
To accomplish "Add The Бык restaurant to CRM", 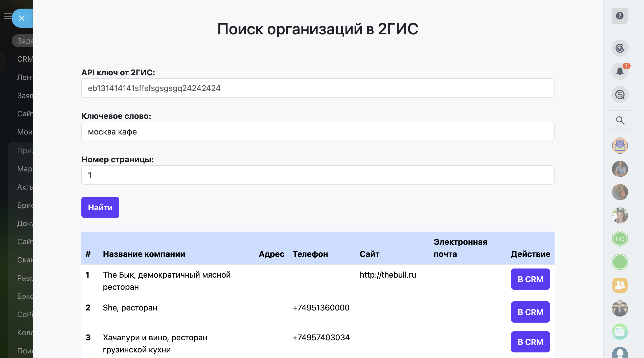I will [530, 279].
